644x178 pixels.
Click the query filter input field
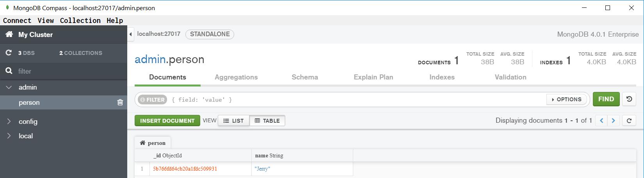coord(357,100)
